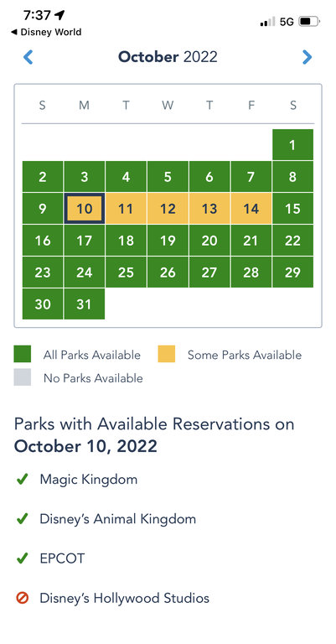Tap the October 2022 month heading

click(x=168, y=57)
